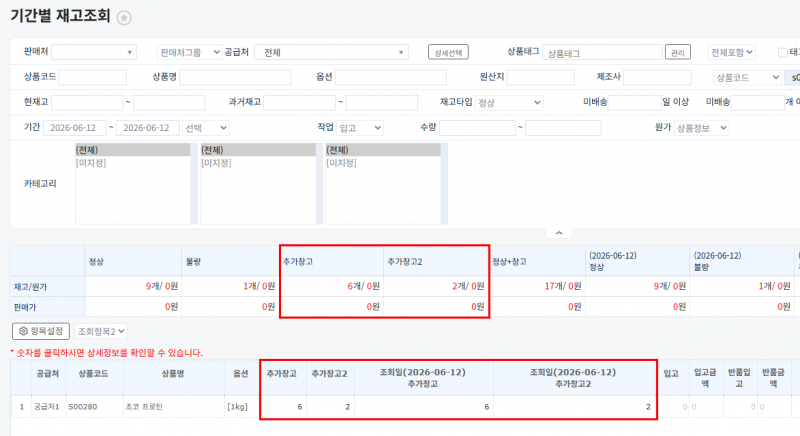Open the 판매처 dropdown
Viewport: 800px width, 436px height.
tap(94, 52)
